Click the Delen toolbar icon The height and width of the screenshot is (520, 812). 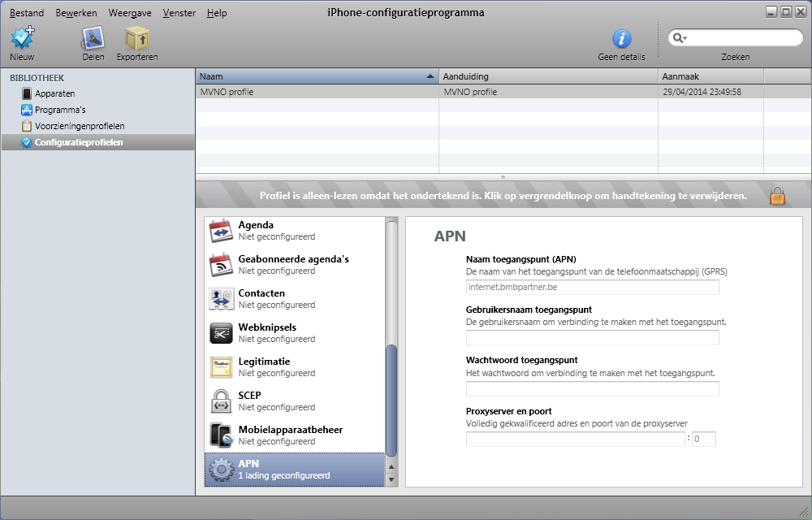pyautogui.click(x=93, y=38)
